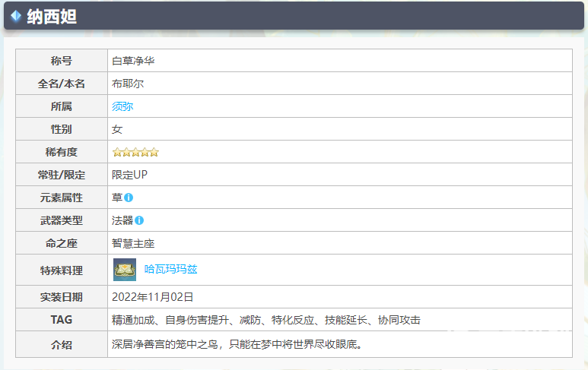
Task: Click the 武器类型 row label
Action: (x=62, y=220)
